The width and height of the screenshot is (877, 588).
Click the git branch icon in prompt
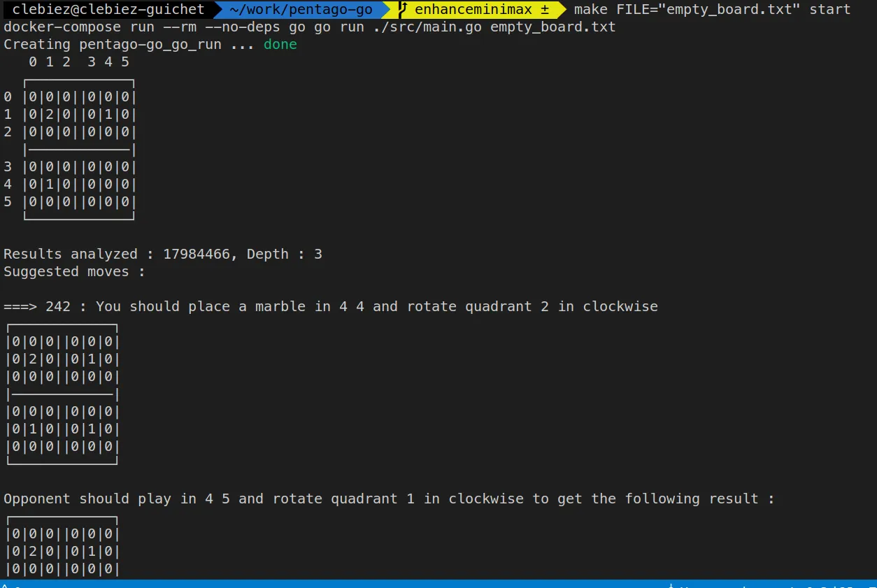point(402,10)
